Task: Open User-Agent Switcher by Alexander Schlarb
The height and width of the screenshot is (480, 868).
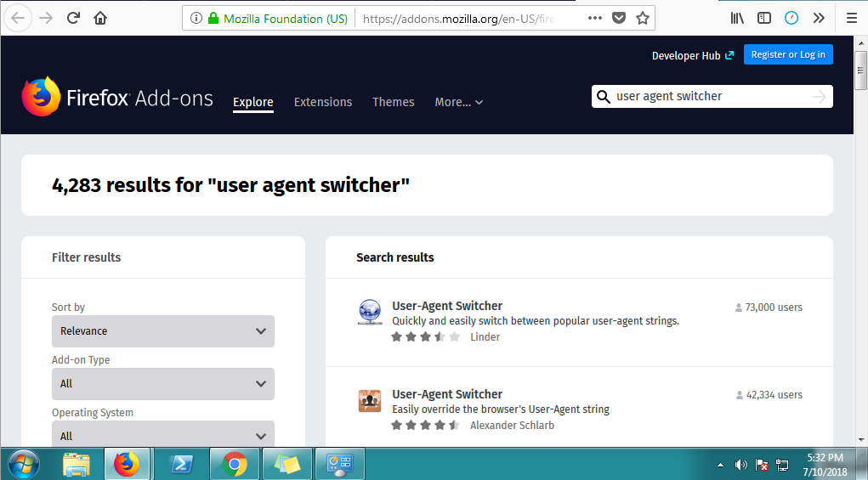Action: point(446,394)
